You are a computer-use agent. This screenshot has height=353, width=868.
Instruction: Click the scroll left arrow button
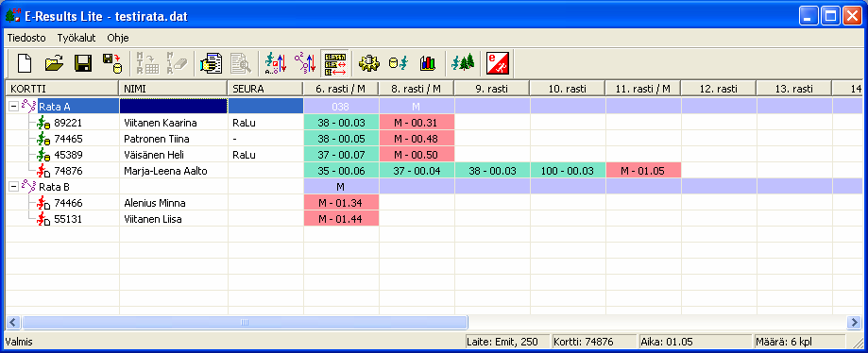[x=13, y=322]
